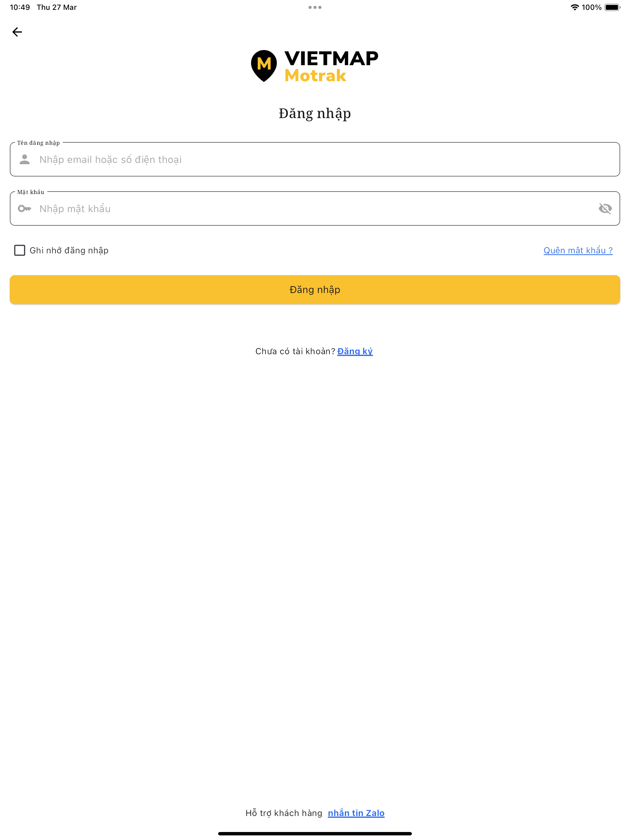Select the person icon in username field
The width and height of the screenshot is (630, 840).
[x=24, y=160]
